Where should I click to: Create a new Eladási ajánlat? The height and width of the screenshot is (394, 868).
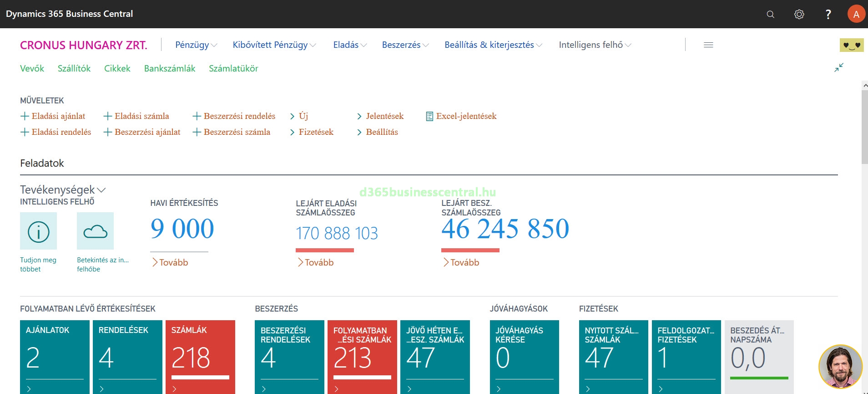53,116
